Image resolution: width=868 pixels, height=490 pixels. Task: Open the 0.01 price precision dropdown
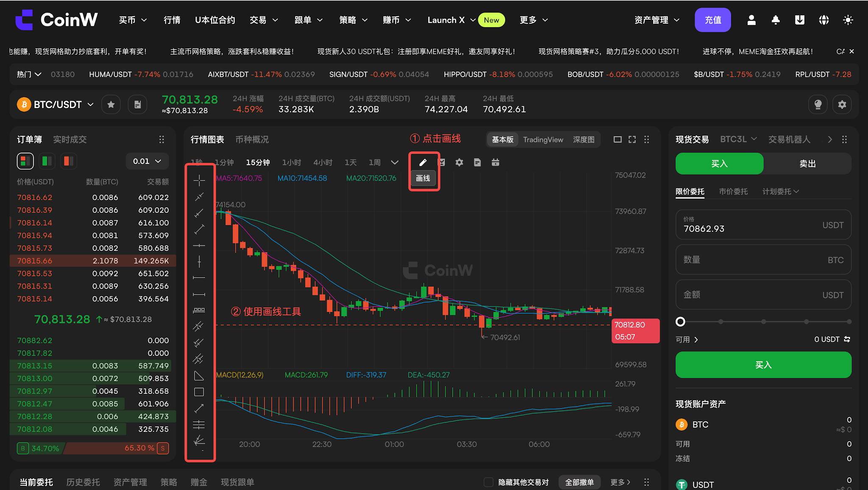[147, 161]
